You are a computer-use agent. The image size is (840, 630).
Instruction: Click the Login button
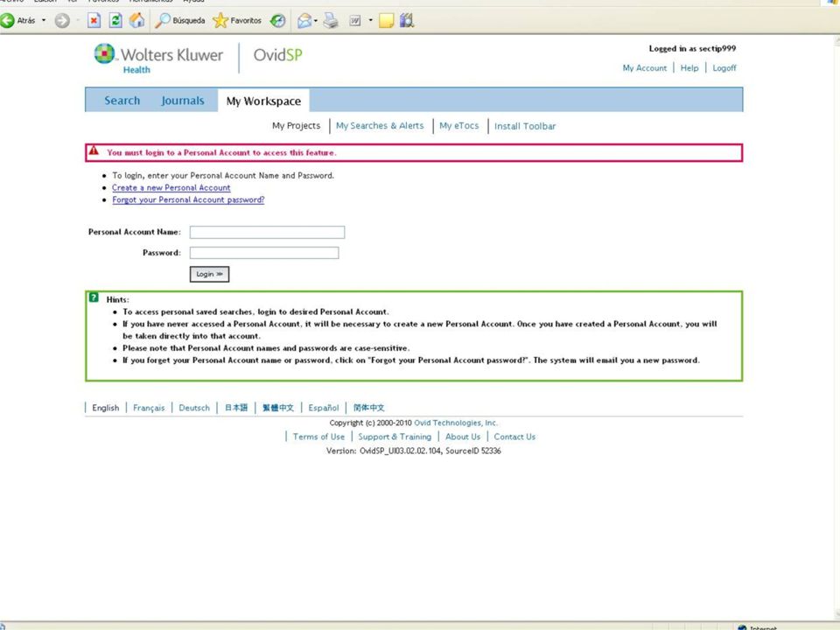[209, 274]
